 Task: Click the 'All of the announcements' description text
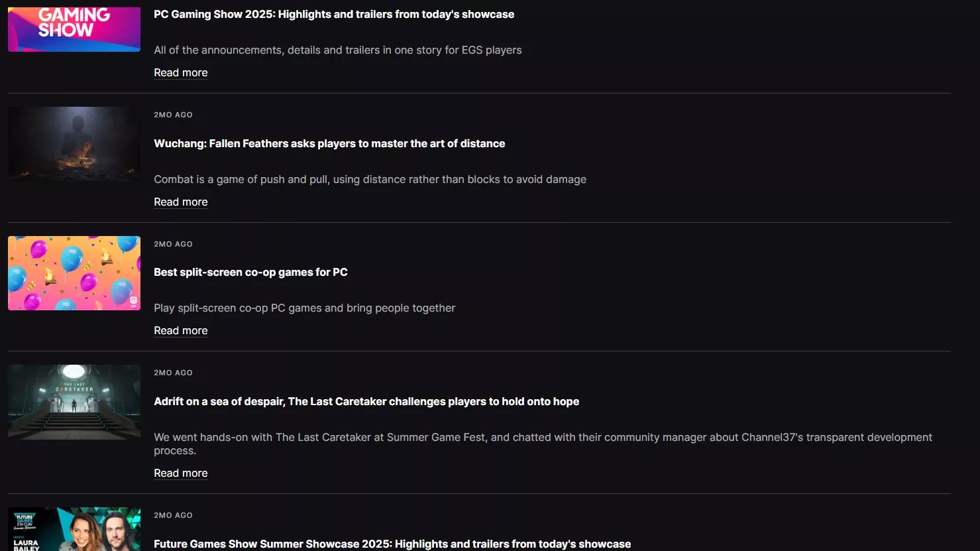[337, 50]
